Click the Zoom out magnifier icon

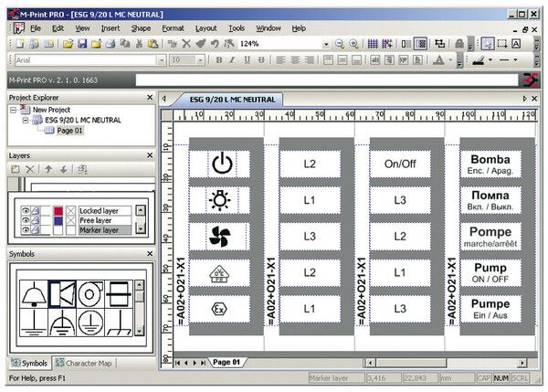pos(340,44)
